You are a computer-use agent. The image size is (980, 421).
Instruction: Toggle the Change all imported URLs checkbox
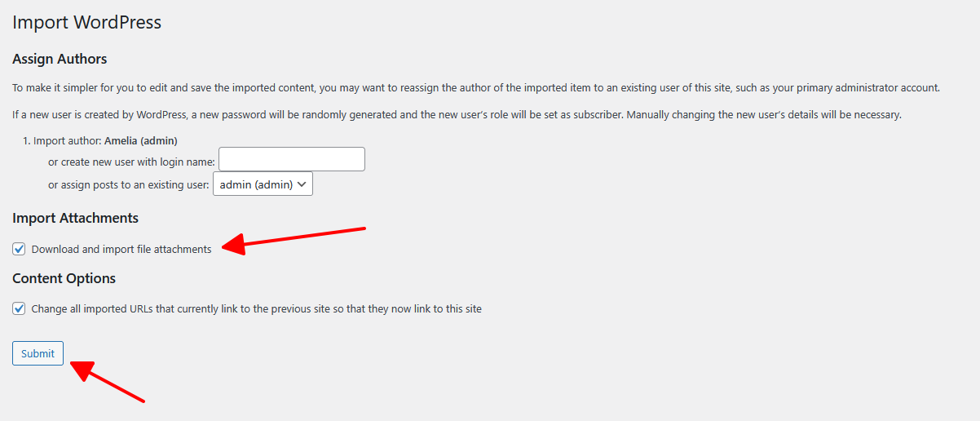click(20, 309)
